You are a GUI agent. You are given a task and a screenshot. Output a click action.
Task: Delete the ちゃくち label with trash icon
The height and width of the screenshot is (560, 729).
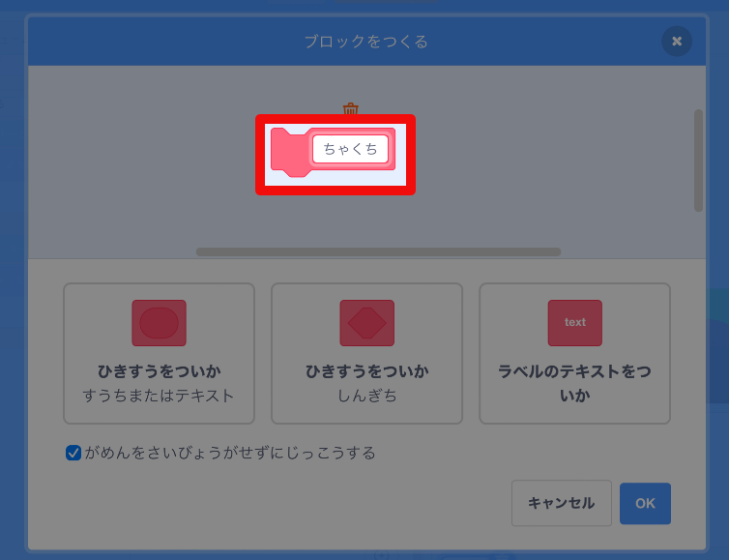pos(351,109)
